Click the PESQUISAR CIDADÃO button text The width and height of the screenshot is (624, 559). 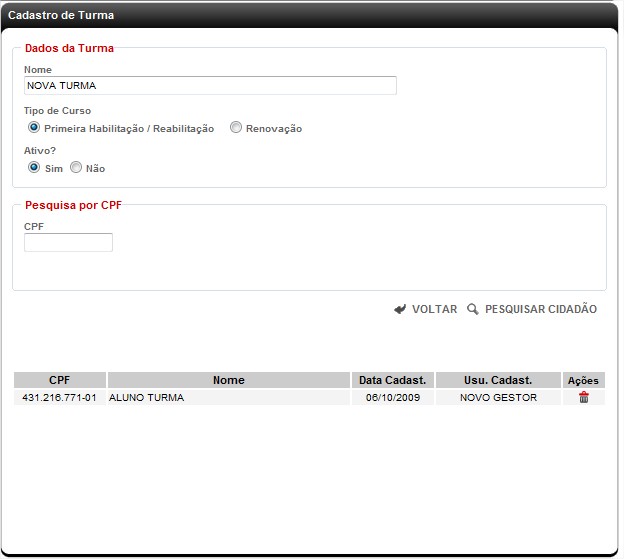[x=540, y=310]
